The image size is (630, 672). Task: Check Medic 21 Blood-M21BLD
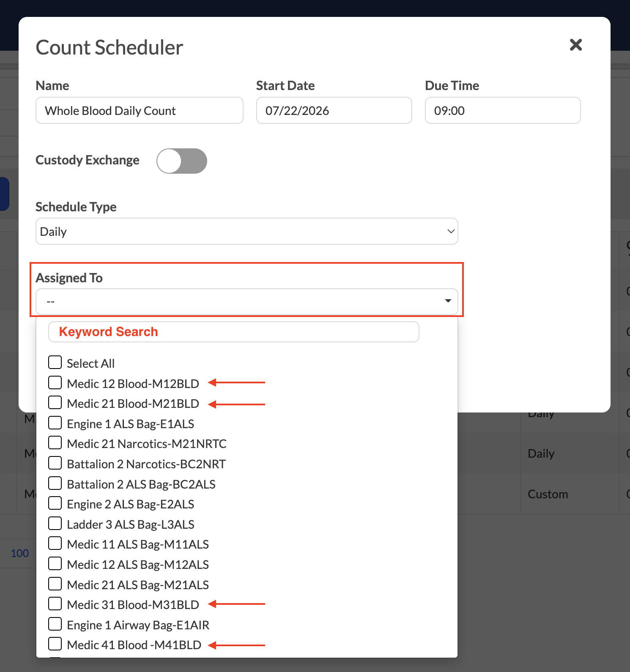pos(55,402)
